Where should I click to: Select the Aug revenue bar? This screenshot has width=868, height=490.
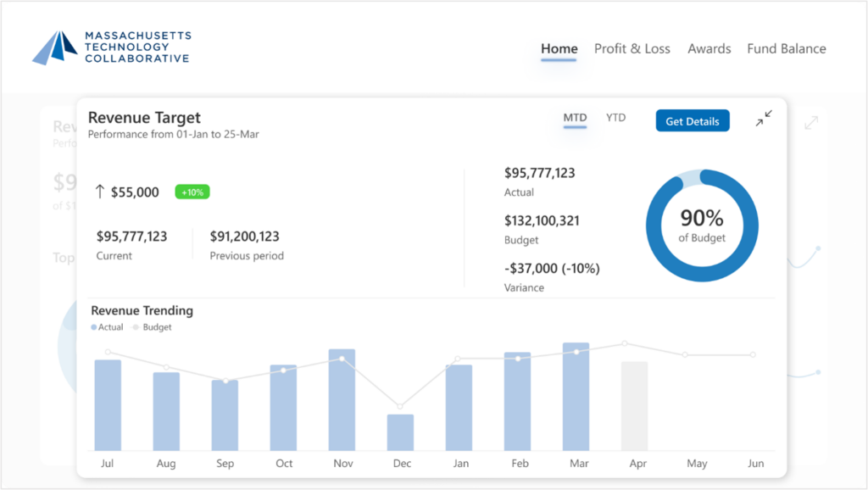(x=166, y=411)
